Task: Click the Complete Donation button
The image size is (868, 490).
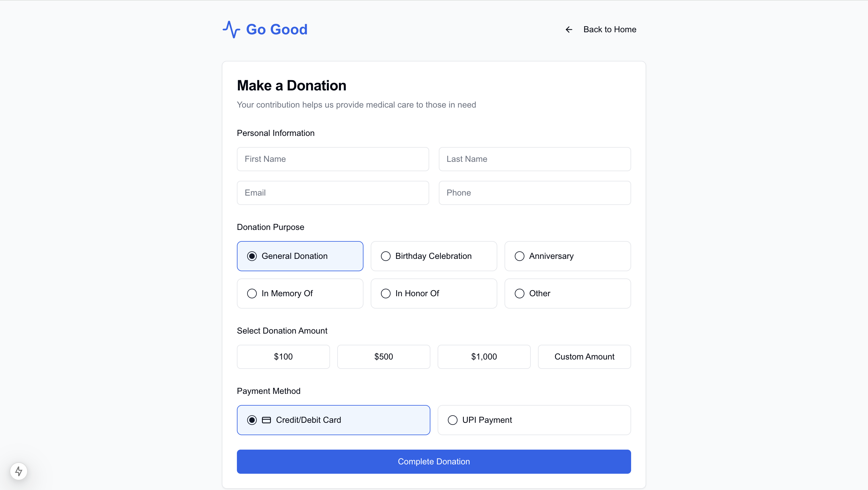Action: 434,461
